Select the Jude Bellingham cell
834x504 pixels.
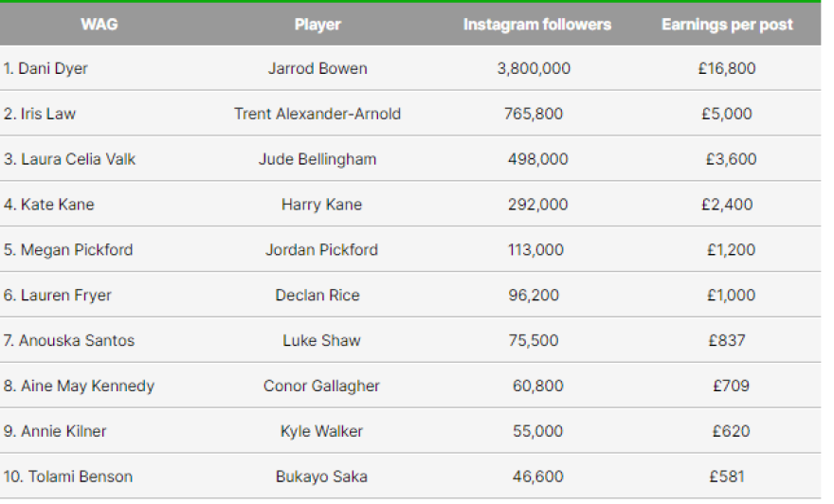tap(317, 159)
